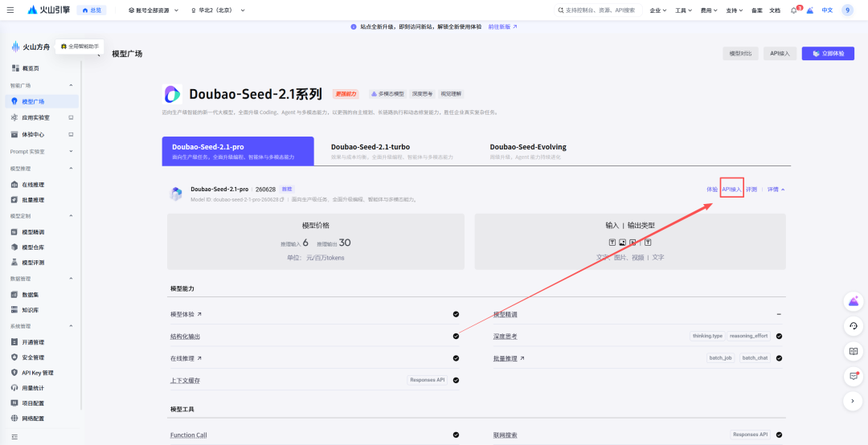Open the 企业 dropdown menu
868x445 pixels.
(657, 10)
